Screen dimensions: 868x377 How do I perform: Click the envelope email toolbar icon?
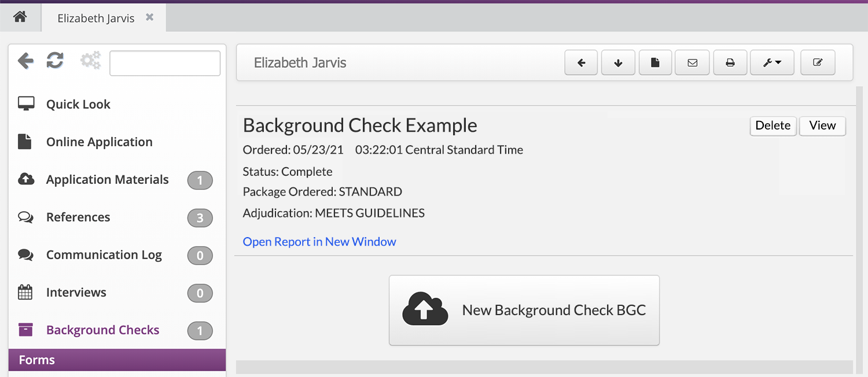692,63
